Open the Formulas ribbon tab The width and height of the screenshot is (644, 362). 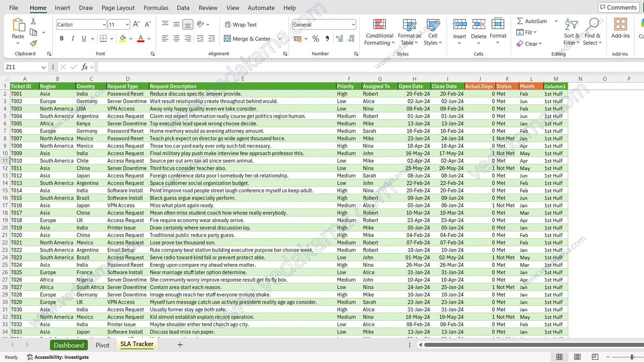tap(156, 8)
